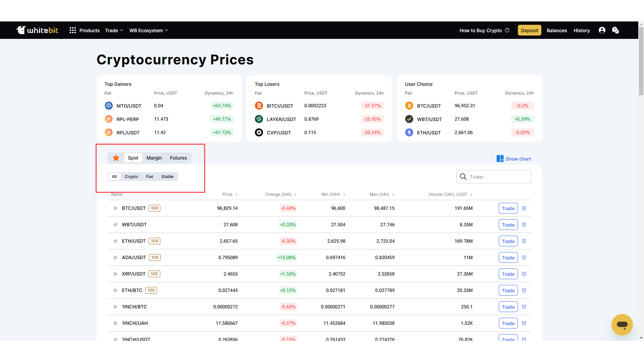Click the magnifier icon in Ticker search
The width and height of the screenshot is (644, 362).
(x=463, y=177)
